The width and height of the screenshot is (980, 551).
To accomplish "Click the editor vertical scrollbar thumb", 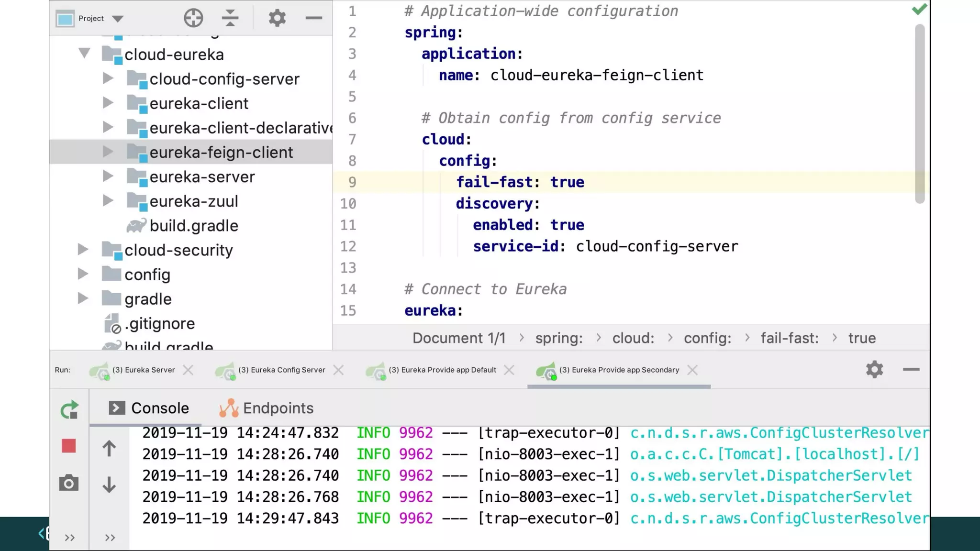I will click(920, 114).
